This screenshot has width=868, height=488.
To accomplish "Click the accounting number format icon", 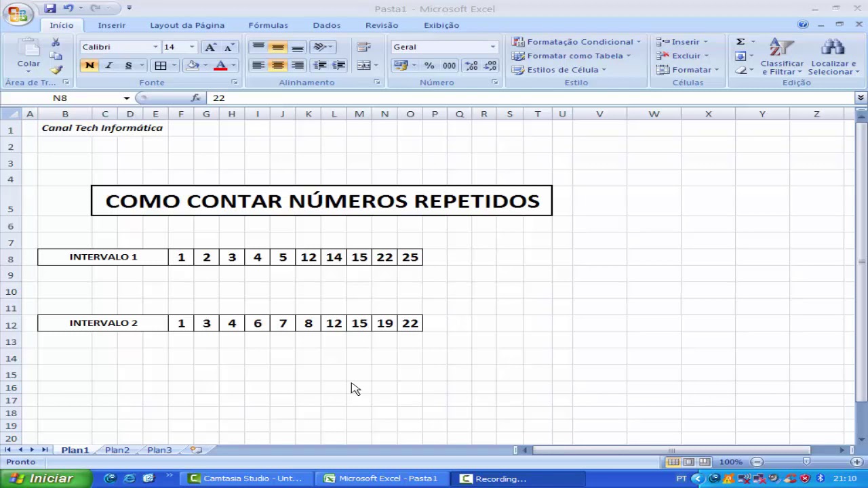I will (x=400, y=66).
